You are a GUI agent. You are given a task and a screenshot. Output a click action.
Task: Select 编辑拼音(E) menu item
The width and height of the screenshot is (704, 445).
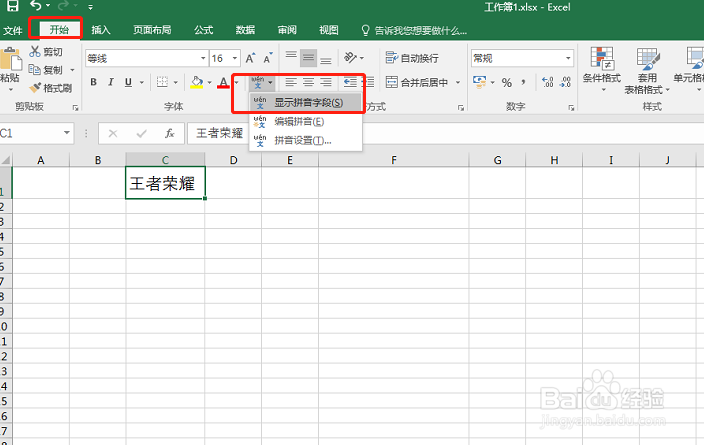point(305,122)
